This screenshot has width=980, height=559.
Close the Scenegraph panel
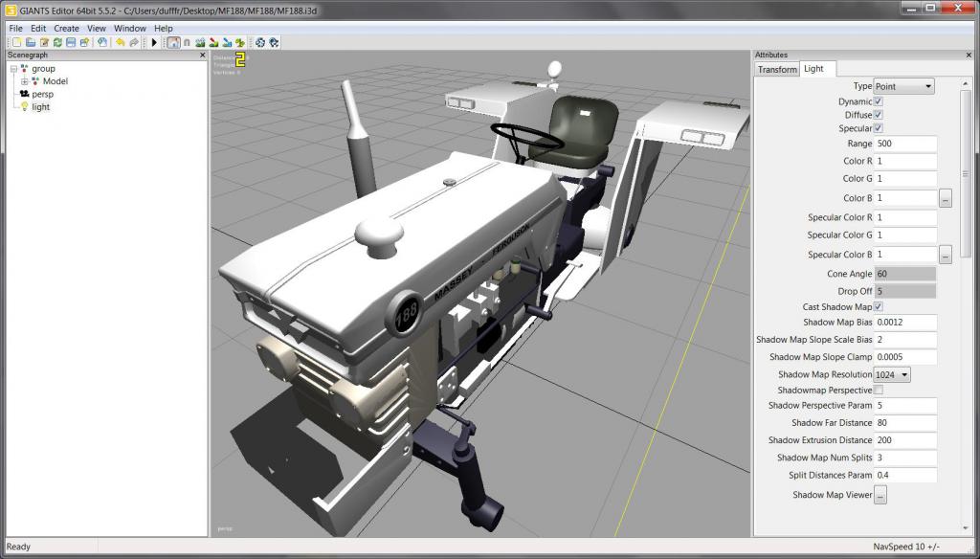(202, 55)
